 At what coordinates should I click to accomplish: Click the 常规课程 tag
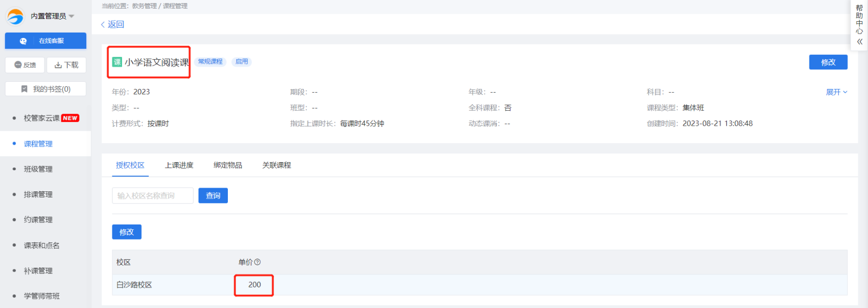[210, 62]
